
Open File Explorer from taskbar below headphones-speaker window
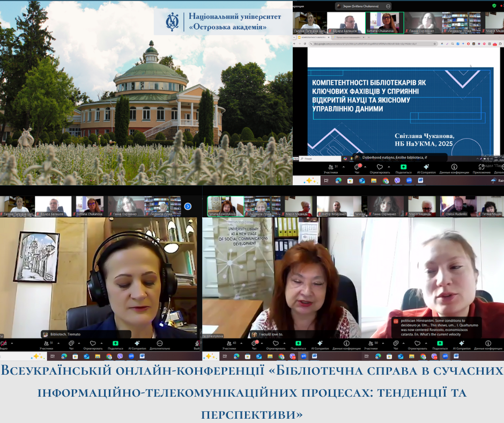point(98,356)
